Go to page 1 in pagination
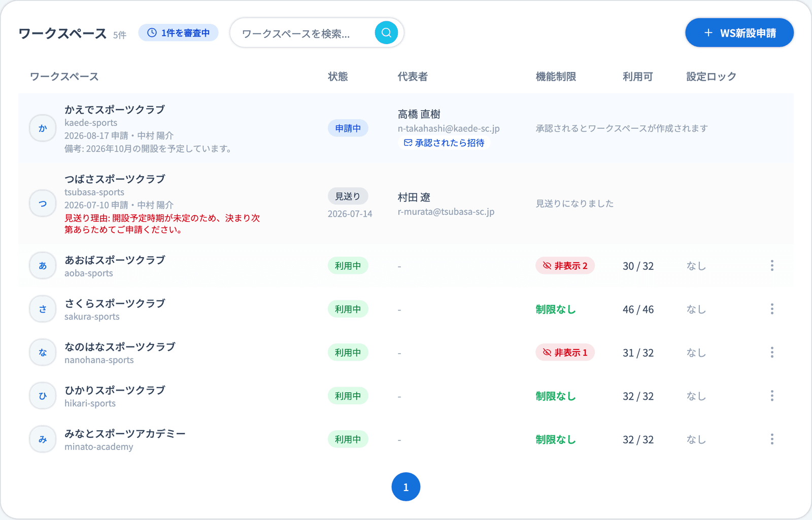The width and height of the screenshot is (812, 520). [406, 487]
